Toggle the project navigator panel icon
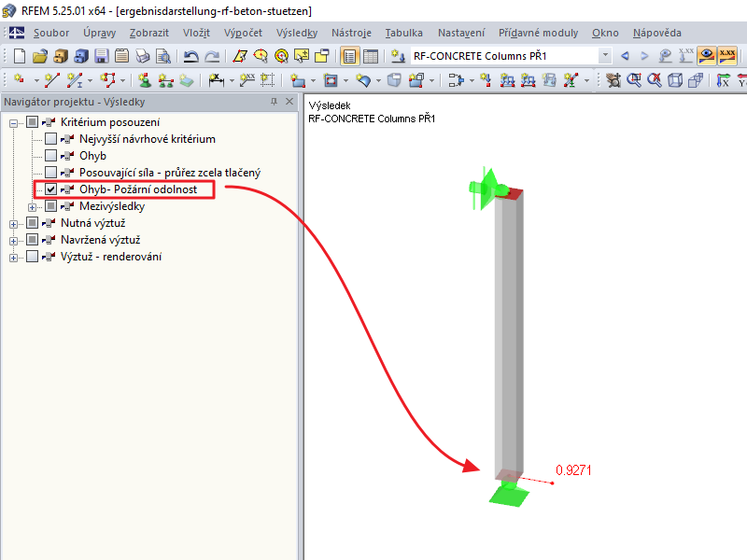 coord(349,56)
